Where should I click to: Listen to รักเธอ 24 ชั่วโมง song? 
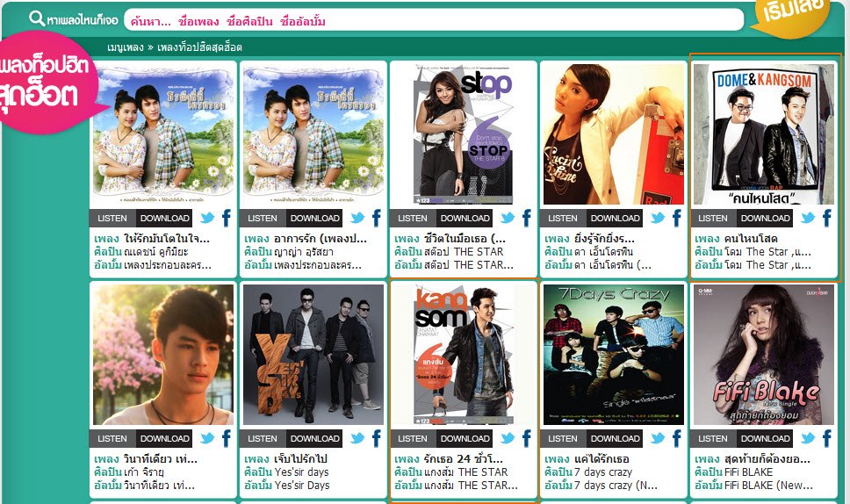coord(413,439)
